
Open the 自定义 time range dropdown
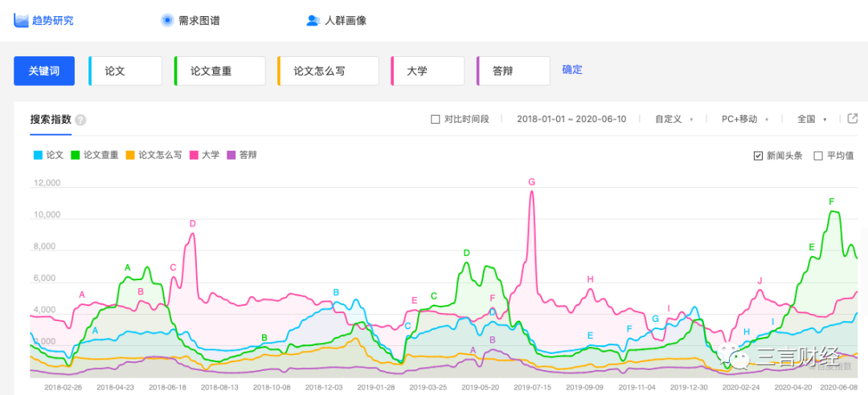[674, 119]
